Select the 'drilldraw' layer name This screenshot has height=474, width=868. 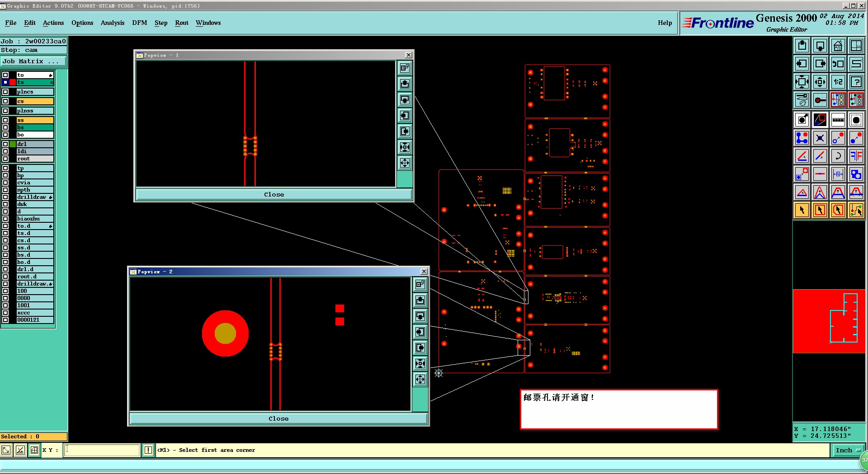click(35, 197)
